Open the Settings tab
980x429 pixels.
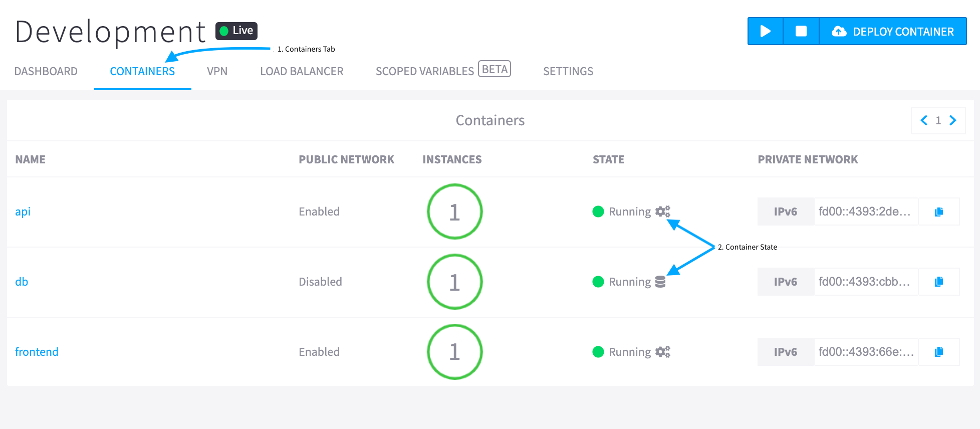pos(568,71)
